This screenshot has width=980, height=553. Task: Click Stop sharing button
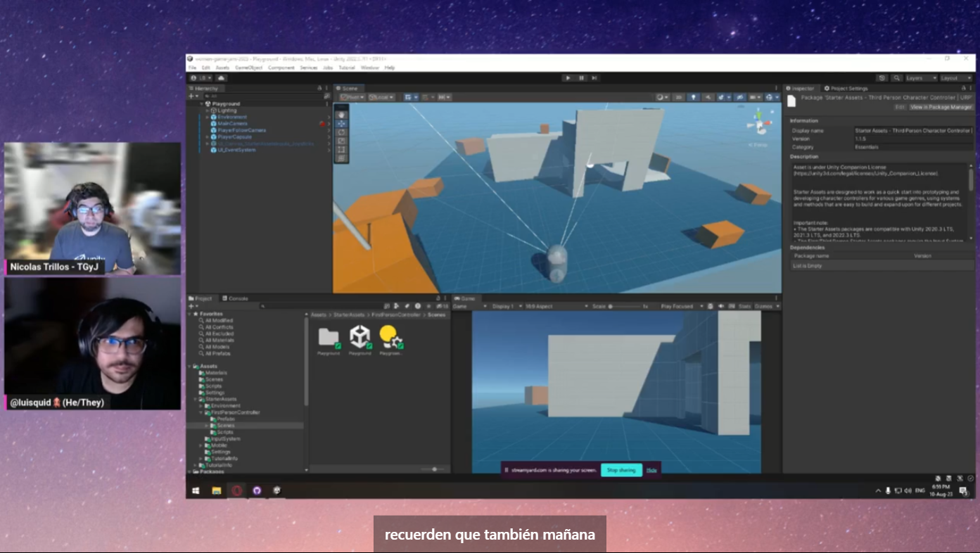[621, 470]
